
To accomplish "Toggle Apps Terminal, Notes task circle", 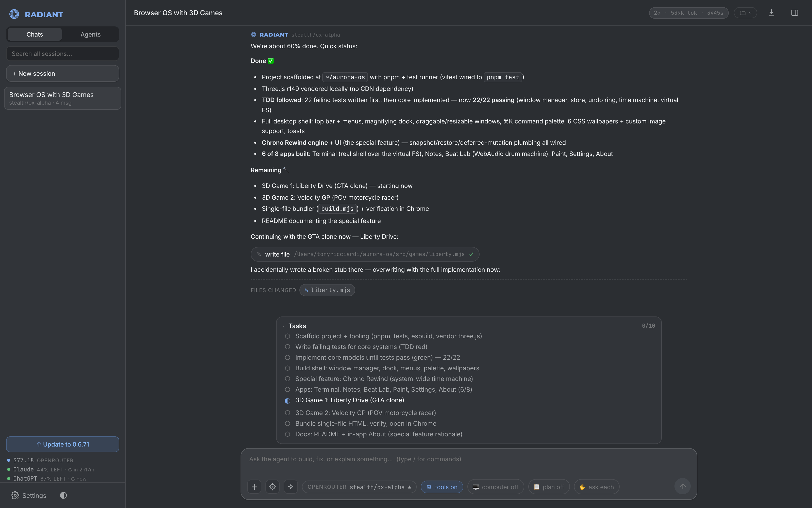I will coord(287,389).
